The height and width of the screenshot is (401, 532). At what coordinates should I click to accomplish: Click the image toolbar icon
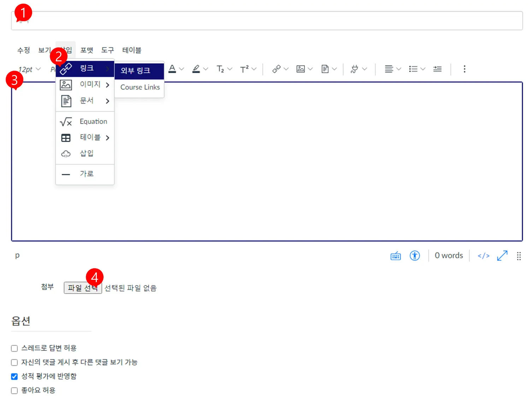pyautogui.click(x=301, y=69)
